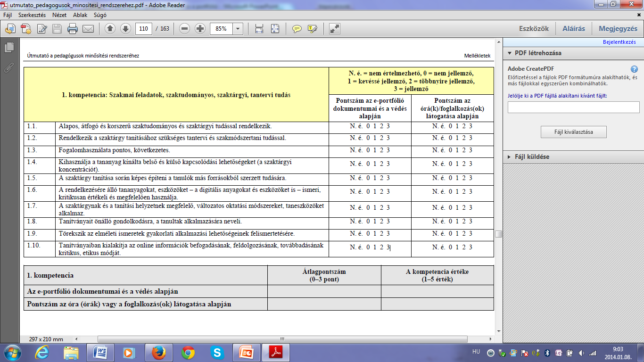Viewport: 644px width, 362px height.
Task: Open a file from online storage icon
Action: (10, 29)
